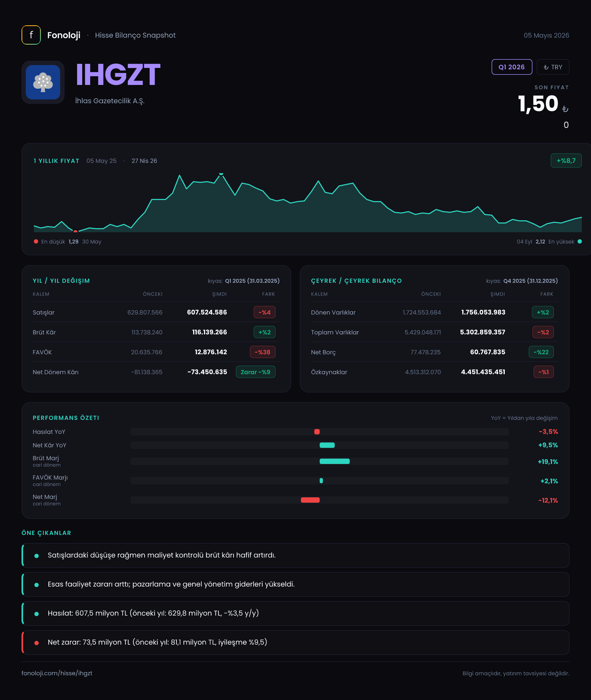Click the Hasılat YoY red bar
The width and height of the screenshot is (591, 700).
[x=317, y=432]
